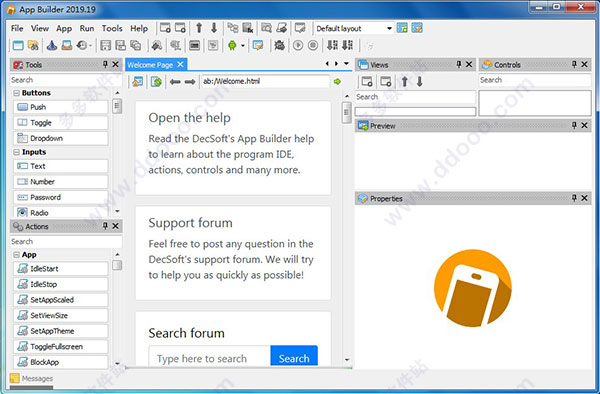Click the new app window icon in toolbar
The height and width of the screenshot is (394, 600).
(18, 46)
